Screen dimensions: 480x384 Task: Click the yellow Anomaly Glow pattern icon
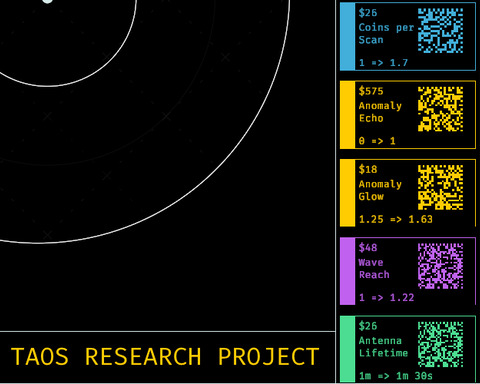[x=440, y=187]
